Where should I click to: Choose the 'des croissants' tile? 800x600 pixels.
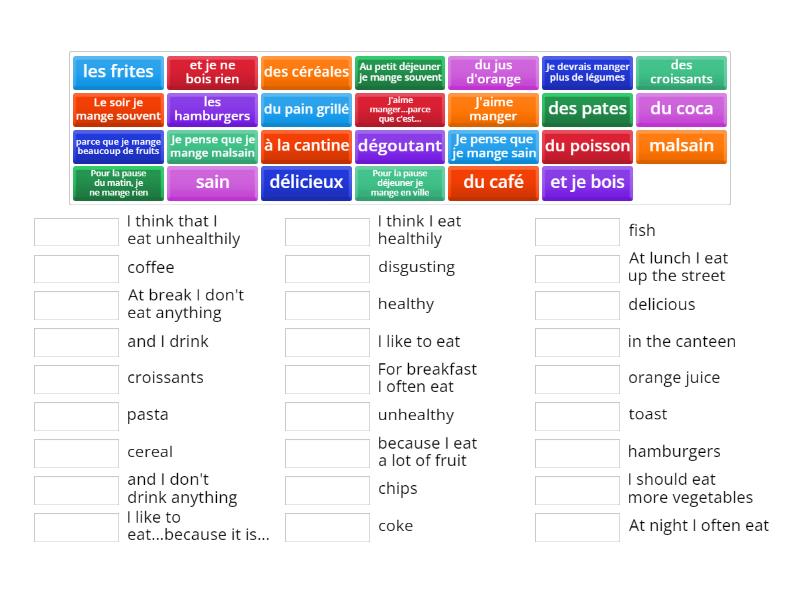[x=681, y=72]
